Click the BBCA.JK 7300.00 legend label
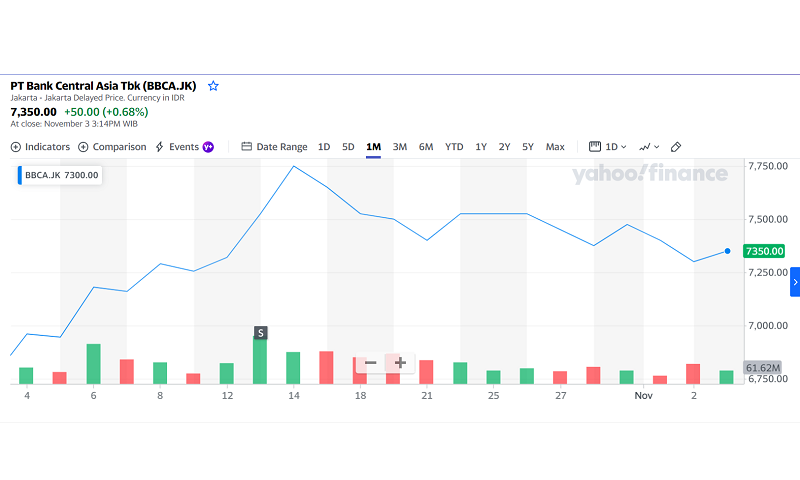800x480 pixels. point(60,175)
